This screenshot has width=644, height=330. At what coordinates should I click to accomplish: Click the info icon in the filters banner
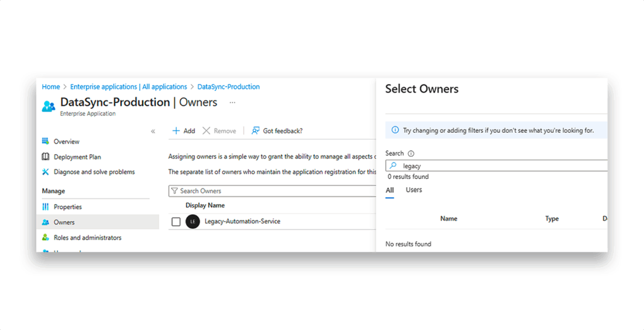[395, 130]
